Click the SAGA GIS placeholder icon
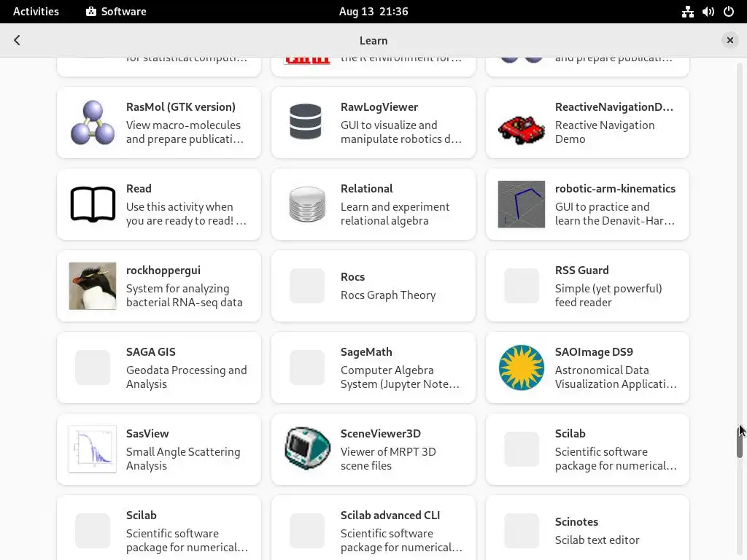This screenshot has width=747, height=560. point(93,367)
